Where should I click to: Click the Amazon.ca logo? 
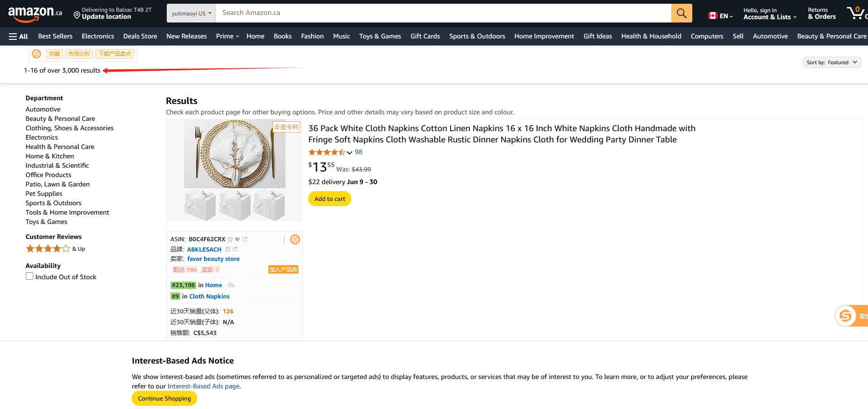coord(35,14)
